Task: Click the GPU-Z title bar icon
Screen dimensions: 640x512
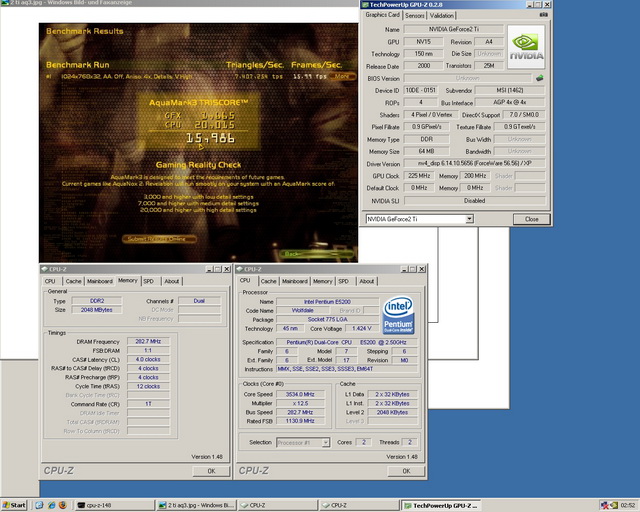Action: coord(365,4)
